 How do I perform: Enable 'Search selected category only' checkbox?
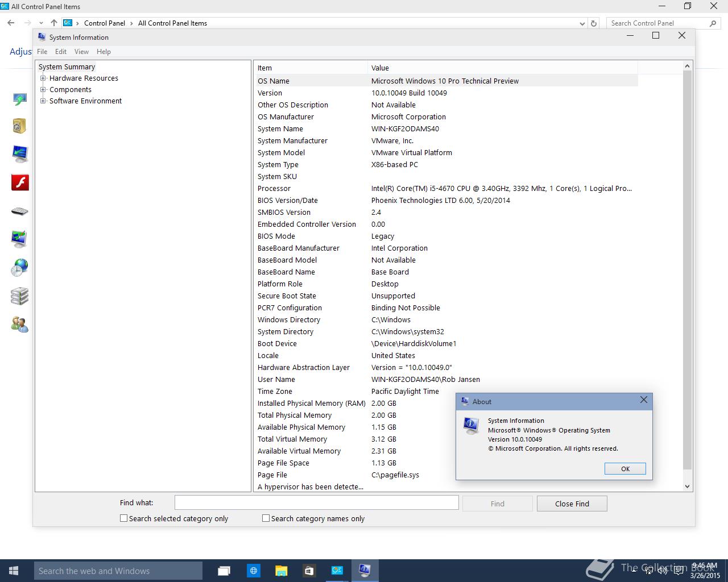pyautogui.click(x=123, y=518)
